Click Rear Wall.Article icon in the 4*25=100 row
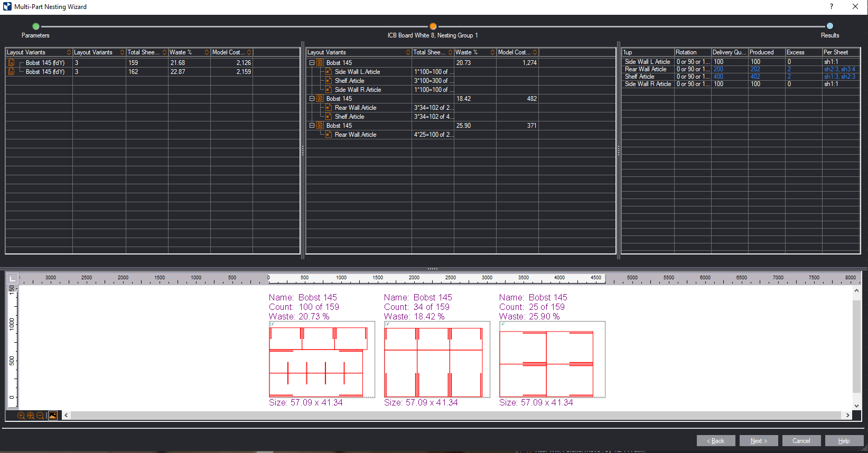This screenshot has width=868, height=453. pyautogui.click(x=329, y=134)
